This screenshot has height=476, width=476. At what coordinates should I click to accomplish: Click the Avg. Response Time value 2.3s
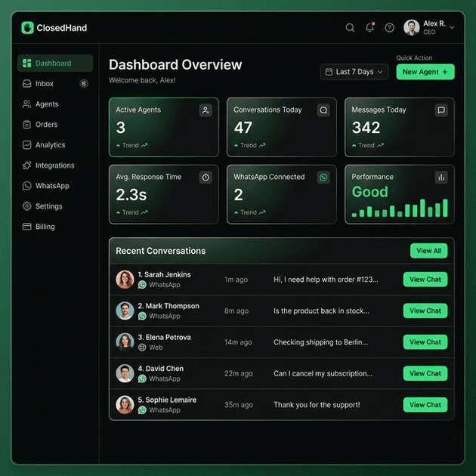131,195
